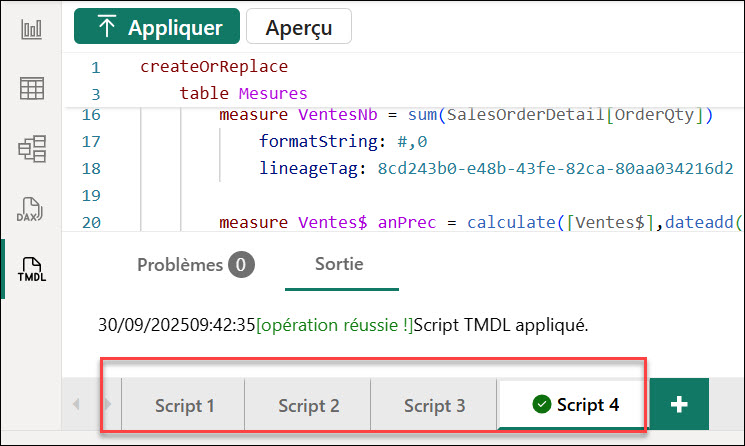
Task: Open the Script 1 tab
Action: point(184,406)
